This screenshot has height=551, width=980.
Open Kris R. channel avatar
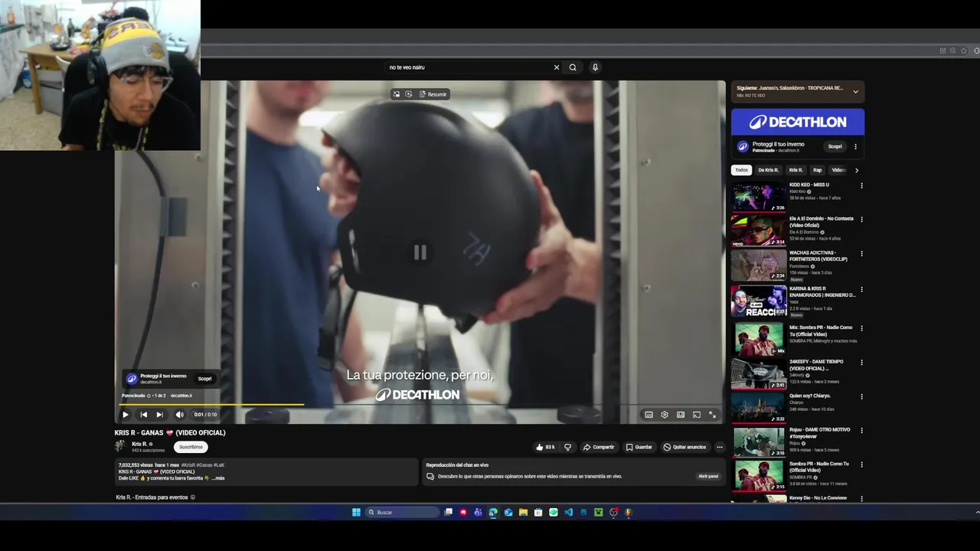121,446
